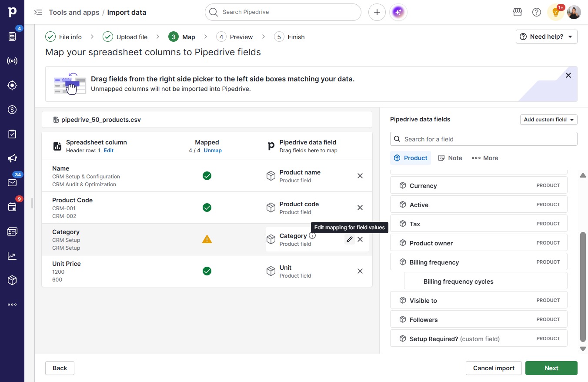The image size is (588, 382).
Task: Go to the Preview step
Action: click(x=234, y=37)
